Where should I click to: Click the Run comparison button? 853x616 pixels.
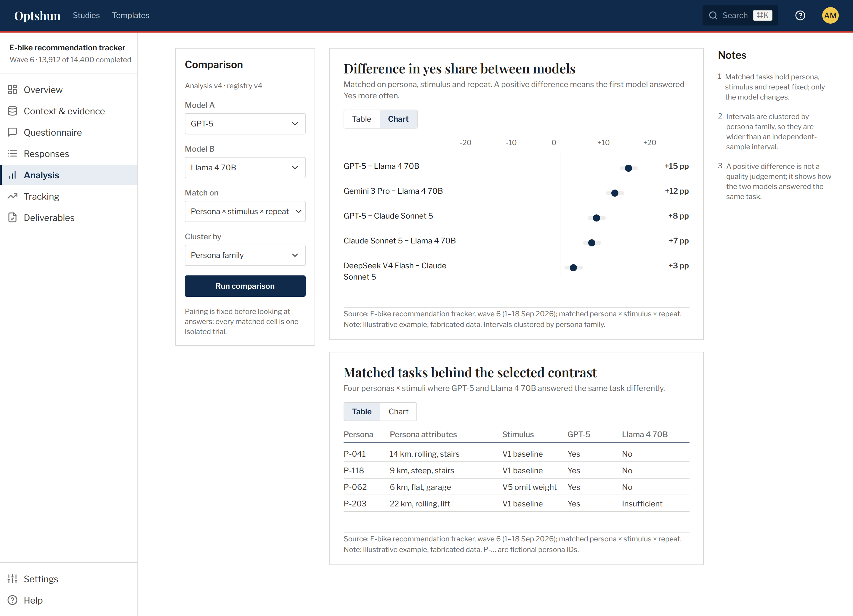coord(245,286)
